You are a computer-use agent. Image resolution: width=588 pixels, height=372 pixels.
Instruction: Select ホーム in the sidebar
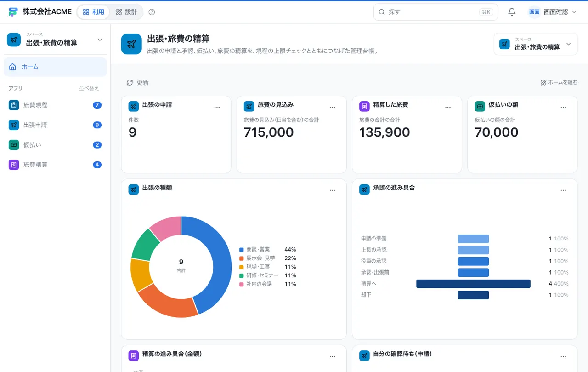[55, 67]
